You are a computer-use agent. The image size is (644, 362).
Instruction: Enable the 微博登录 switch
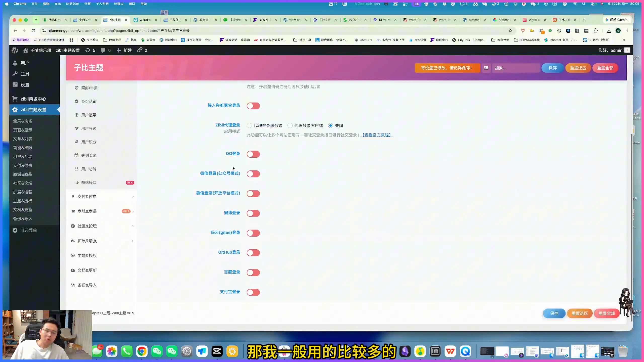click(253, 213)
